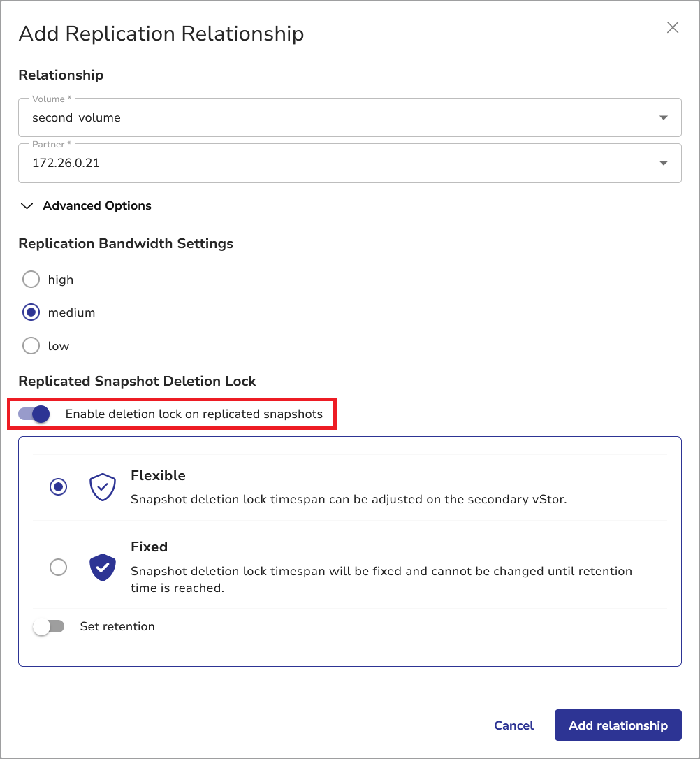Close the Add Replication Relationship dialog
Screen dimensions: 700x759
673,28
